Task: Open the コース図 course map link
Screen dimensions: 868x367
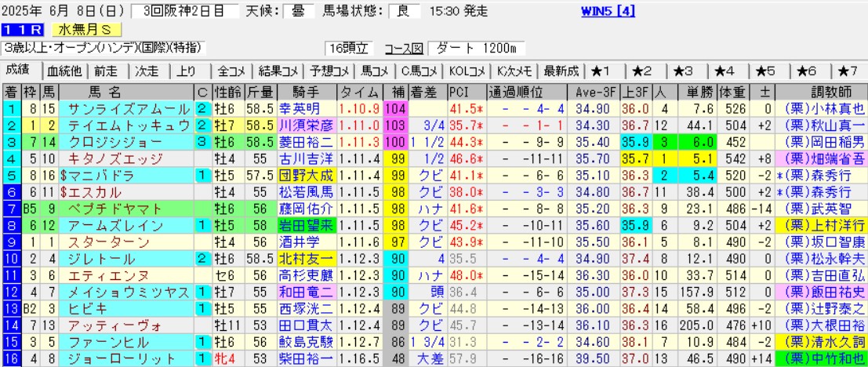Action: pos(405,48)
